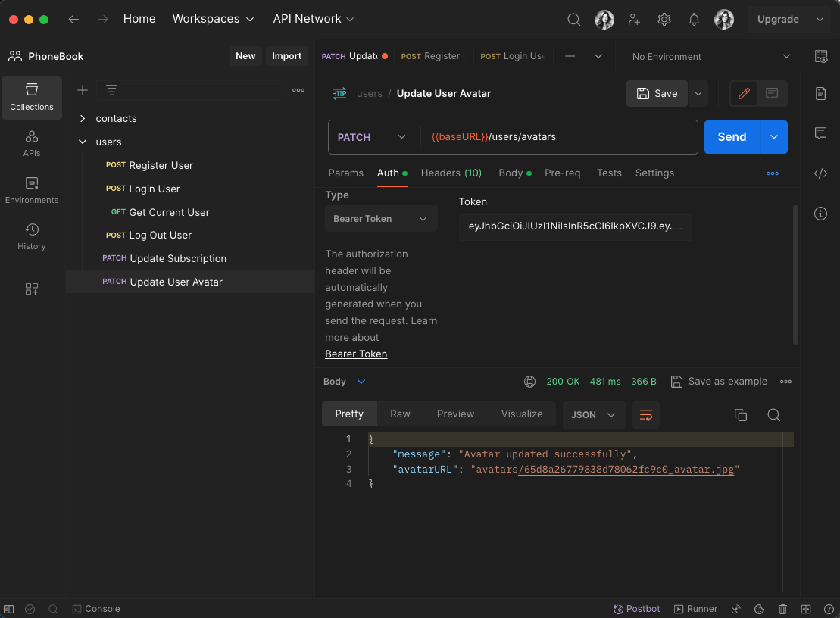
Task: Collapse the users folder
Action: point(83,142)
